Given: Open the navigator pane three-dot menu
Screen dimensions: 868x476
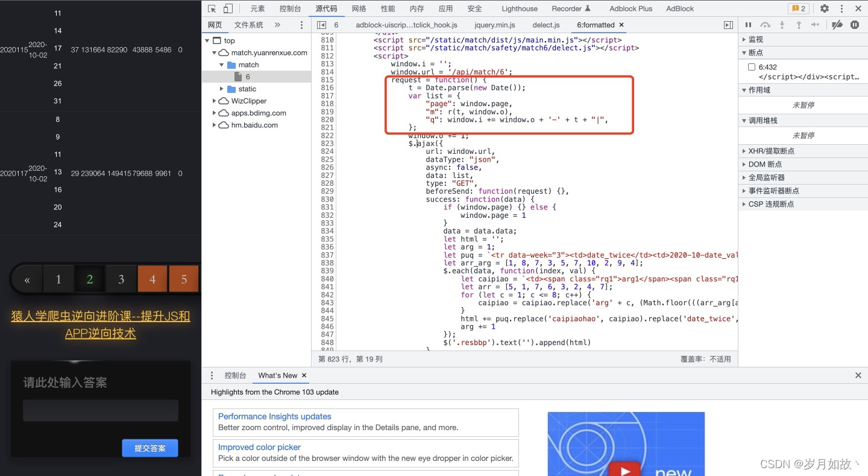Looking at the screenshot, I should 302,25.
